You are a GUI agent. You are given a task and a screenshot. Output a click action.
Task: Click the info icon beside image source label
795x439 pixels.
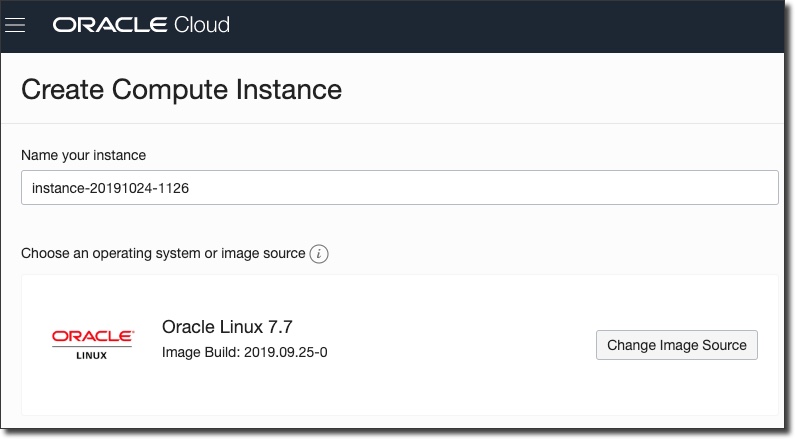(x=319, y=254)
